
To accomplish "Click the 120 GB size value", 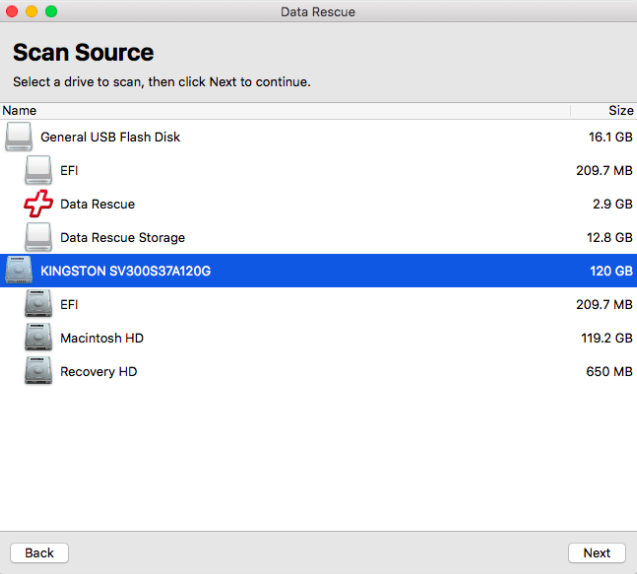I will pos(611,271).
